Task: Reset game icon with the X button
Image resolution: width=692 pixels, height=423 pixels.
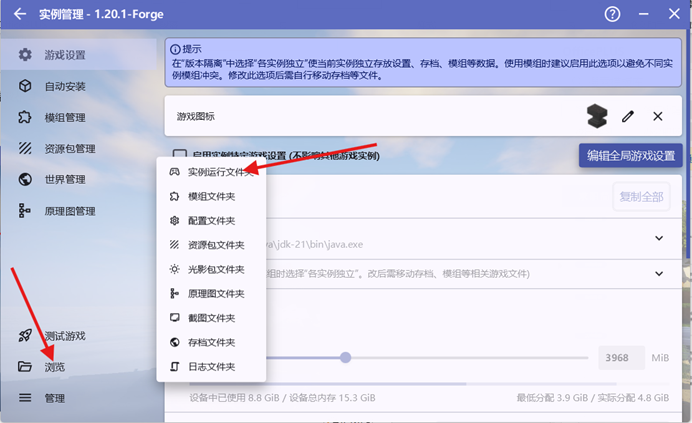Action: point(658,116)
